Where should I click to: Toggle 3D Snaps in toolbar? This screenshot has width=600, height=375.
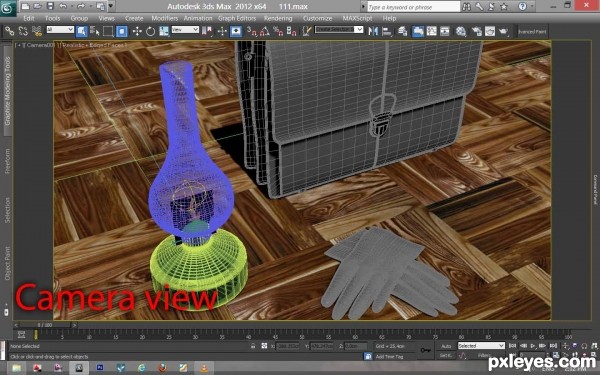(x=252, y=31)
